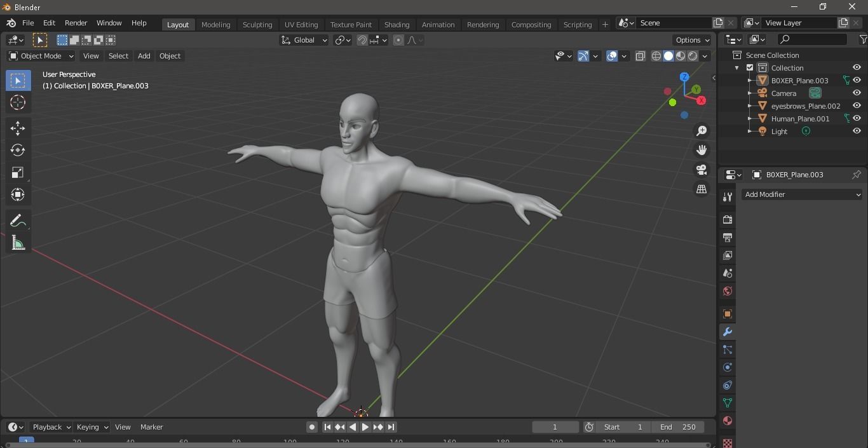Open Physics properties tab

click(728, 367)
